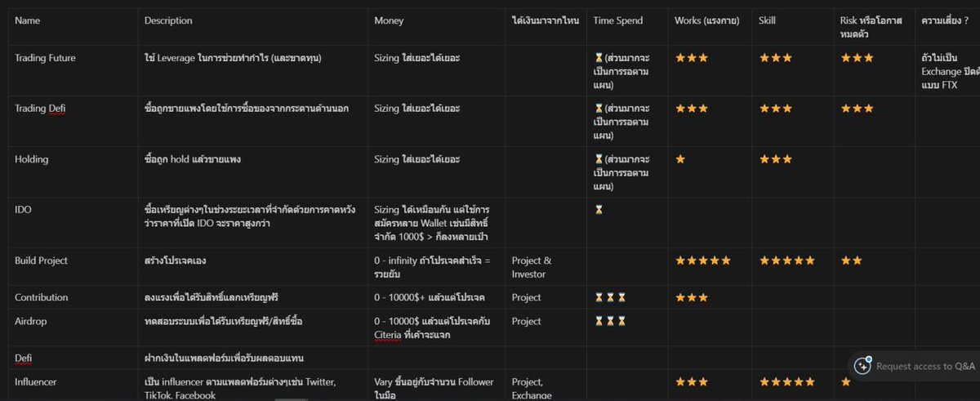Image resolution: width=980 pixels, height=401 pixels.
Task: Click the Works star rating in Contribution row
Action: pyautogui.click(x=692, y=297)
